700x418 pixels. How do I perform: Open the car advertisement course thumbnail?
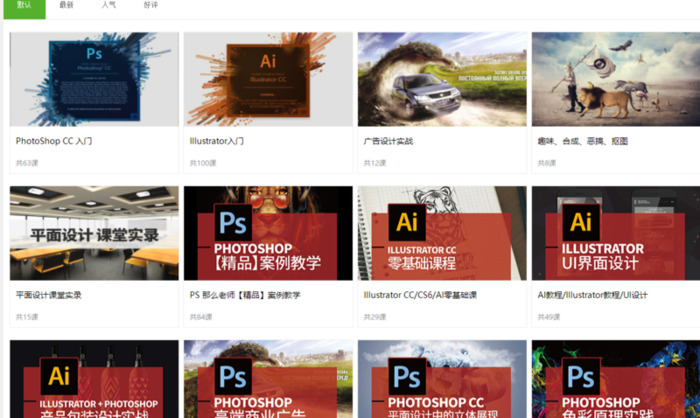click(442, 79)
